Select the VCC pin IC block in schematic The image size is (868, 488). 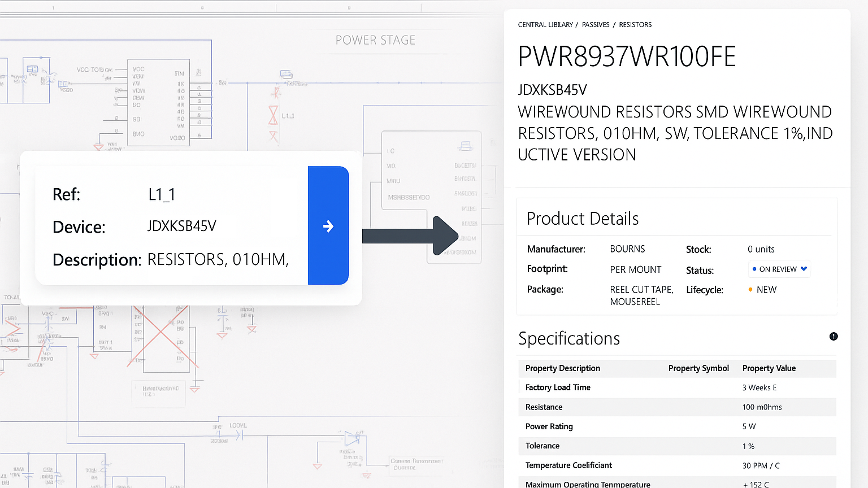click(x=158, y=102)
